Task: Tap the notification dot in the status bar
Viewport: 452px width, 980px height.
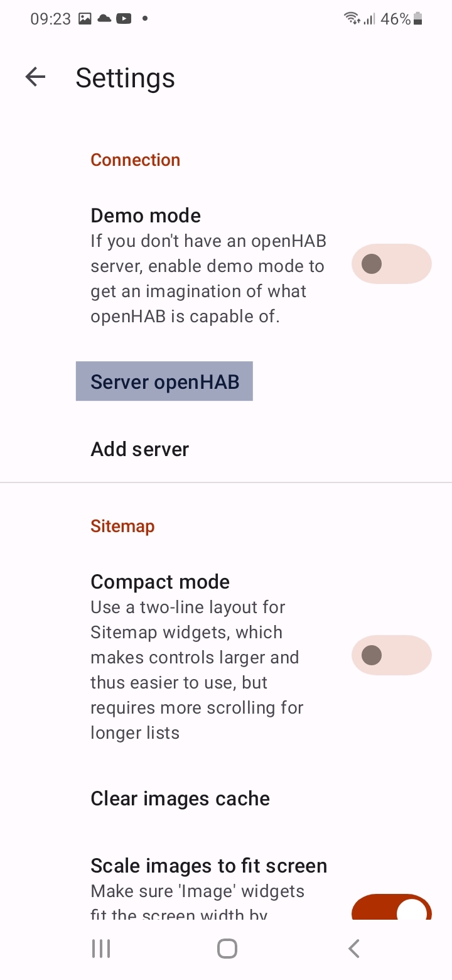Action: pyautogui.click(x=144, y=18)
